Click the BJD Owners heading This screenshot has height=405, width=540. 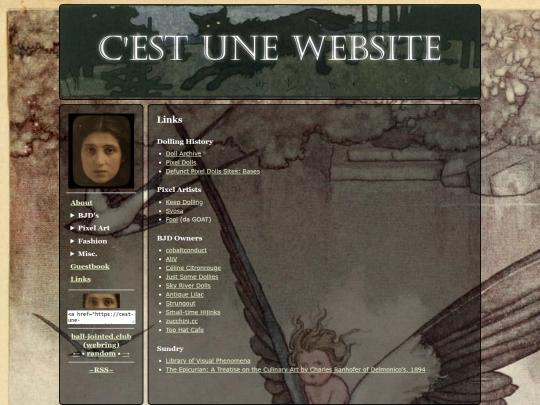click(179, 238)
